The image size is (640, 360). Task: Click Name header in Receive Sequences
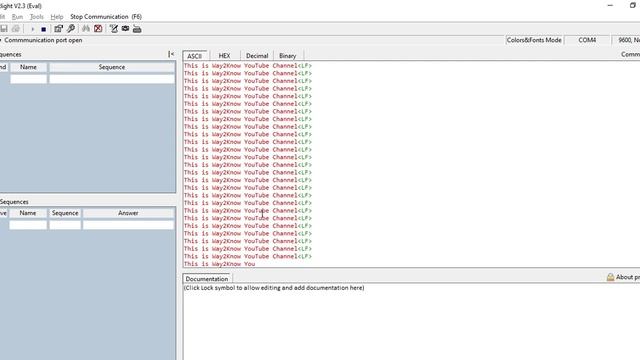pos(28,213)
